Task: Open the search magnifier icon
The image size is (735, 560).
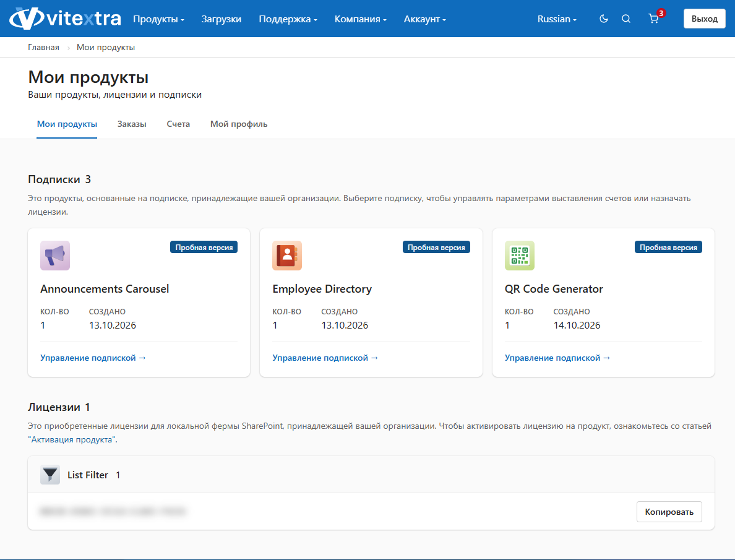Action: [626, 19]
